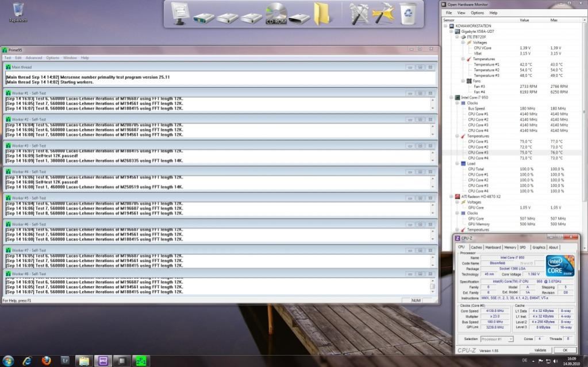The image size is (588, 367).
Task: Select the Papierkorb desktop icon
Action: pos(18,13)
